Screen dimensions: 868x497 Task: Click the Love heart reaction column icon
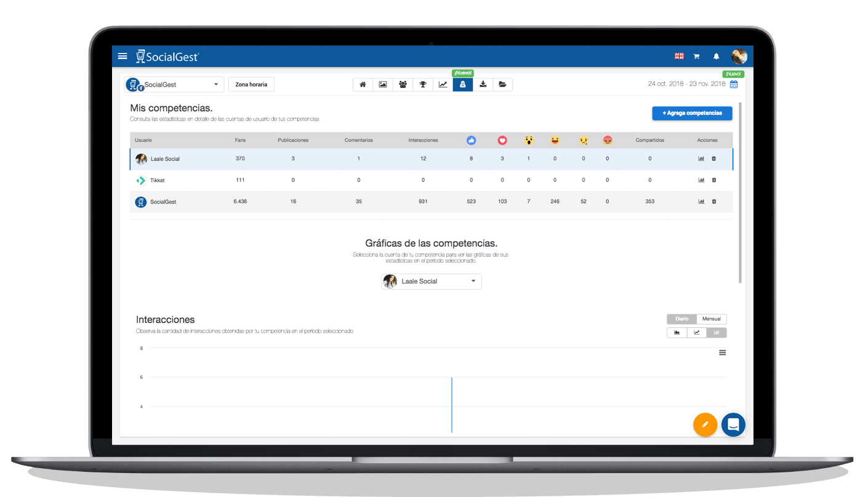[502, 140]
